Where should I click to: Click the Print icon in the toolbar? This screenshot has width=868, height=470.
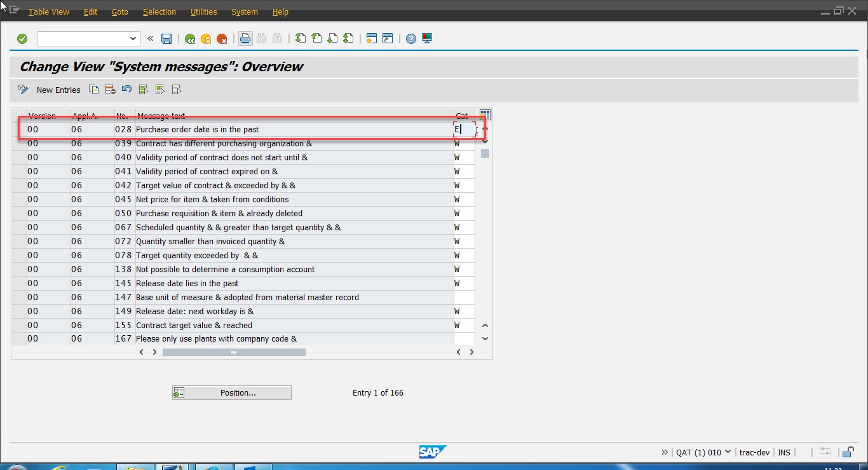[245, 38]
